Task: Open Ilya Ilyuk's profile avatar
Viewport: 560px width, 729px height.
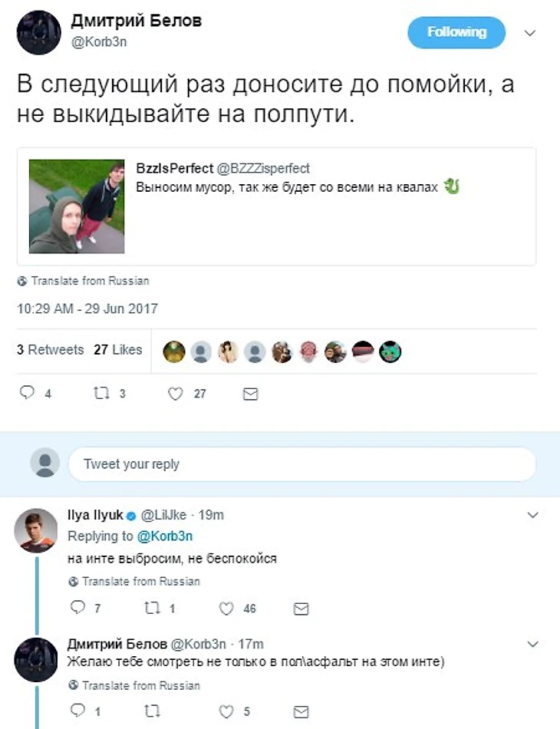Action: pos(36,530)
